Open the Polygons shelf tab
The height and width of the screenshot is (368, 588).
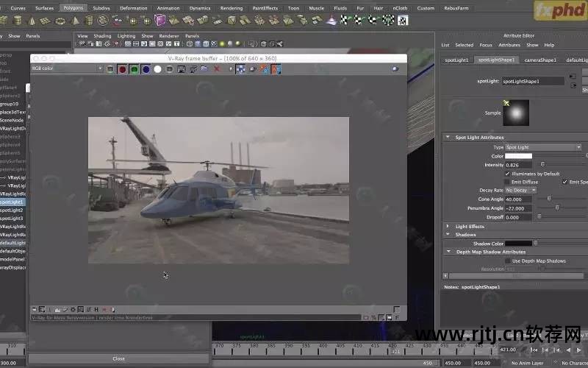coord(73,8)
